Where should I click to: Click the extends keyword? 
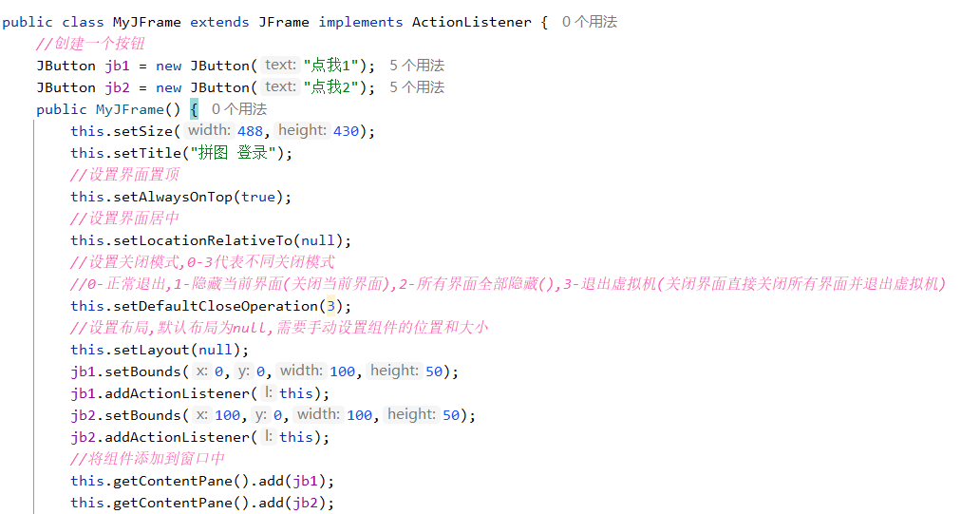(x=219, y=22)
